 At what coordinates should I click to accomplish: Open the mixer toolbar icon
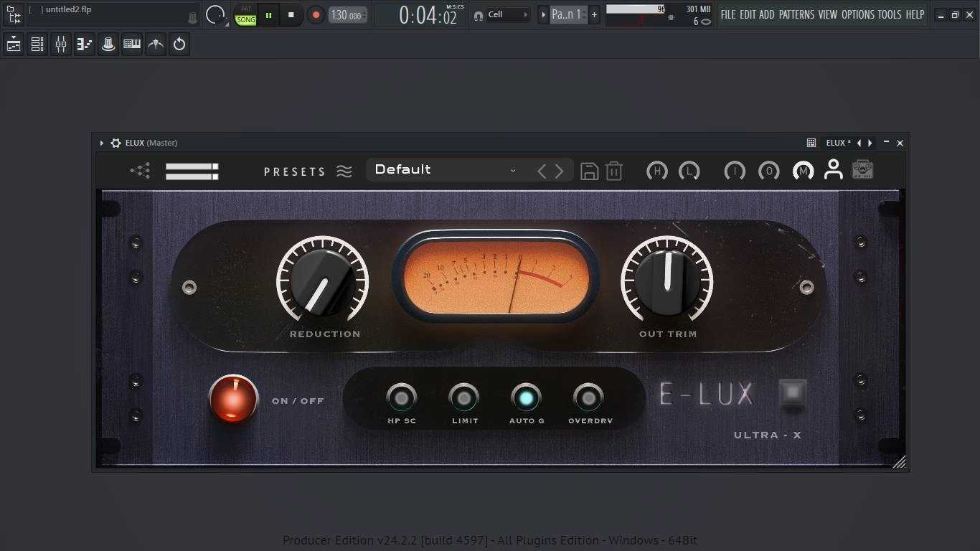click(x=61, y=44)
